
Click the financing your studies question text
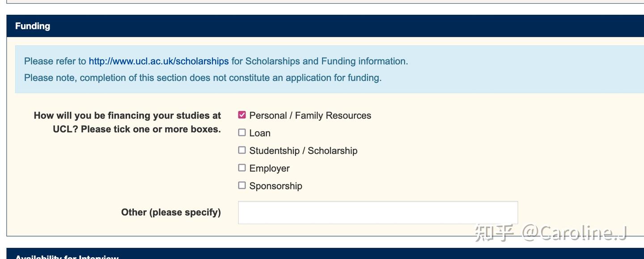tap(127, 122)
